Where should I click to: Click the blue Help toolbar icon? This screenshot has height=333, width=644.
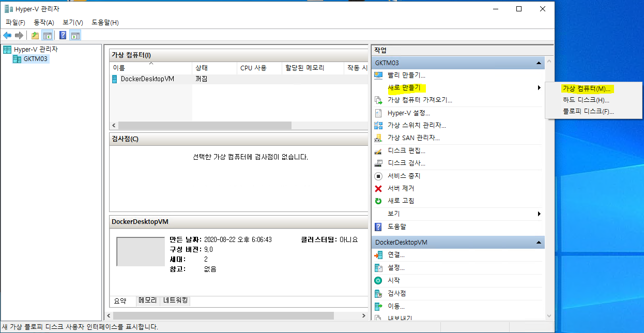[63, 36]
